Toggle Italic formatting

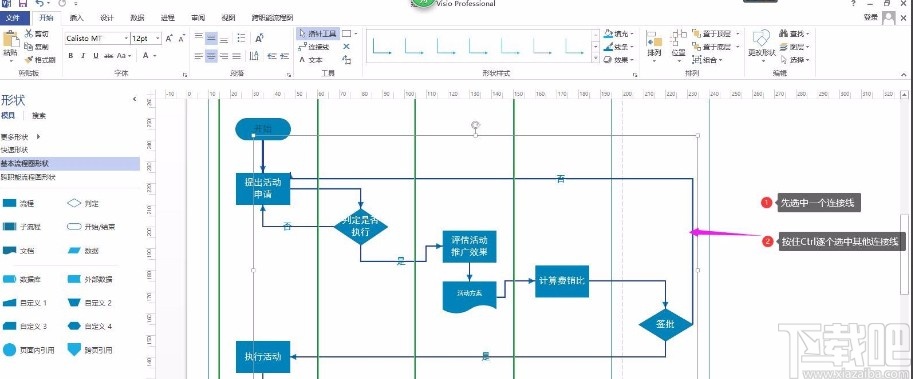point(83,56)
